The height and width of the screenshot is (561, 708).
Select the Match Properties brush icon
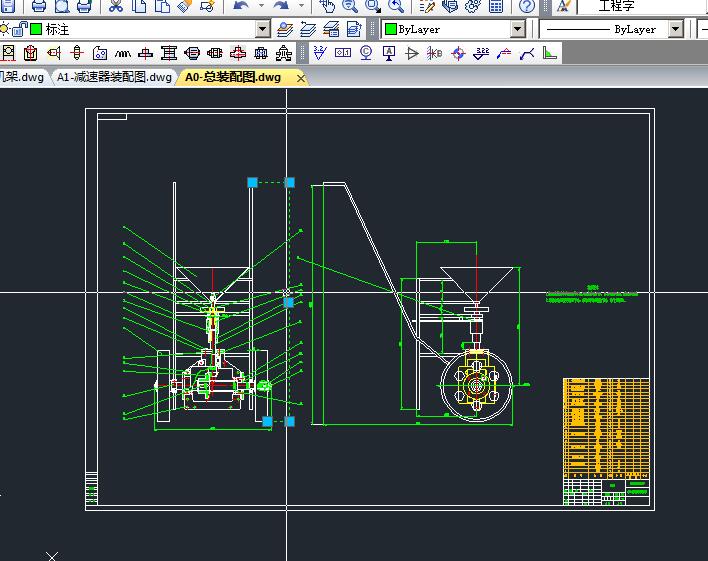click(x=184, y=5)
